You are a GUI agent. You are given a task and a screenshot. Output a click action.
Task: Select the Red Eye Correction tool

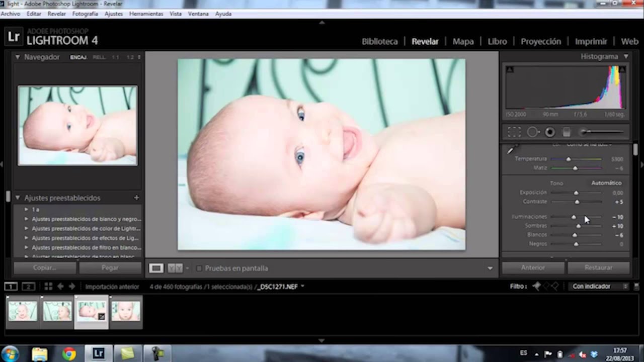click(x=550, y=132)
